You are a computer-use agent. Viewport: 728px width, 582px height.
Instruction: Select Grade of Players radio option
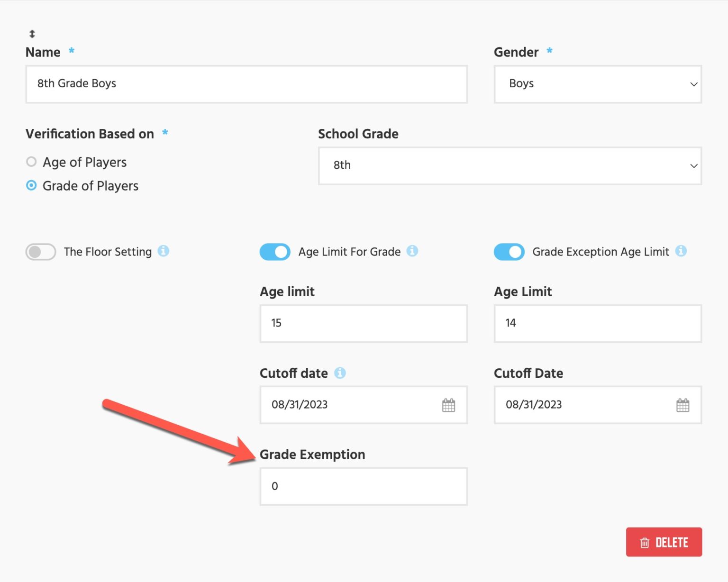point(31,186)
